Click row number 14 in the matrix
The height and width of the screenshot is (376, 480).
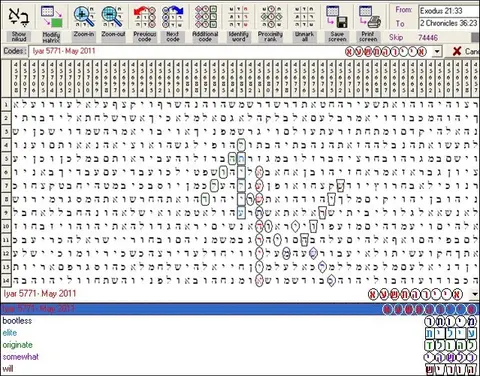6,280
